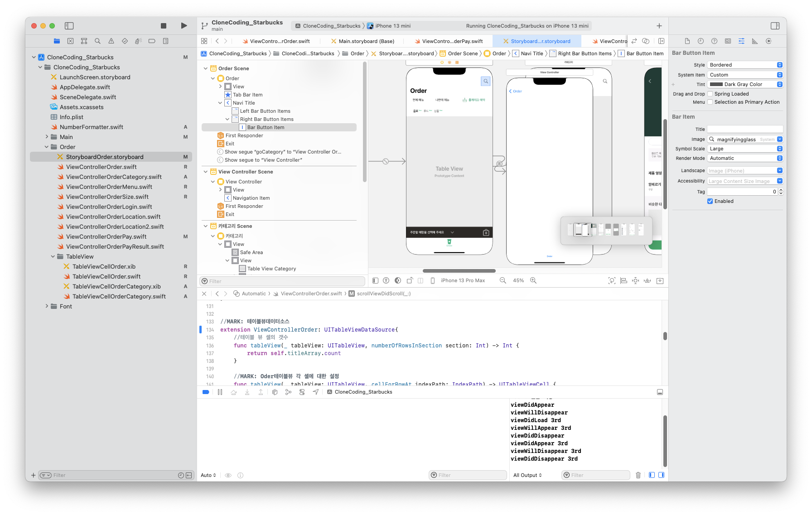The image size is (812, 515).
Task: Select ViewControllerOrderMenu.swift in navigator
Action: click(109, 187)
